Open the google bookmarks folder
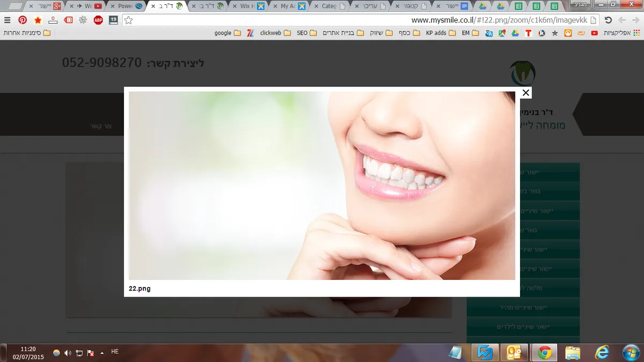 228,33
